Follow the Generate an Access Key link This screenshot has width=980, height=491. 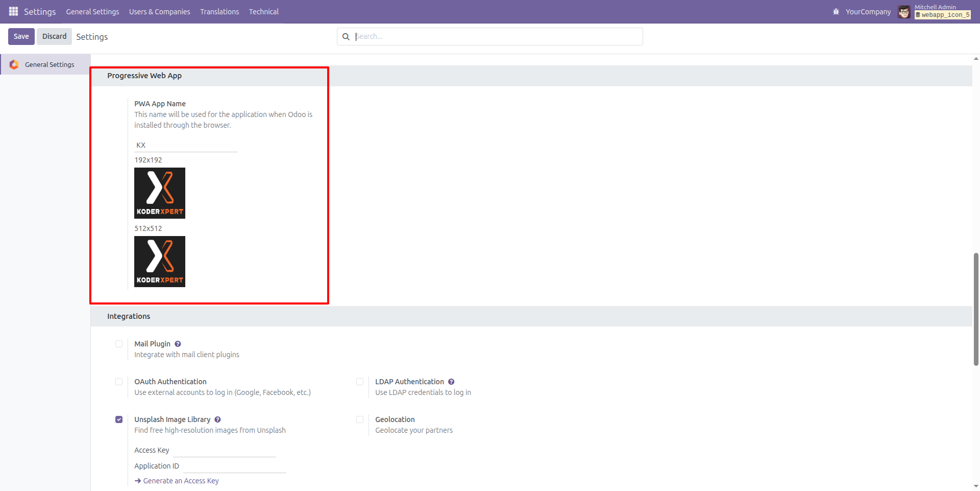coord(177,481)
